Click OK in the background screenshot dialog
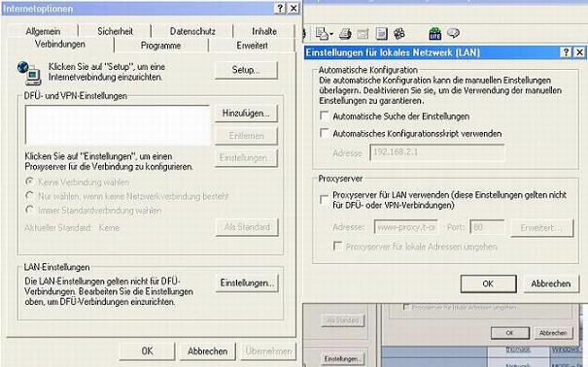This screenshot has width=588, height=367. click(509, 333)
